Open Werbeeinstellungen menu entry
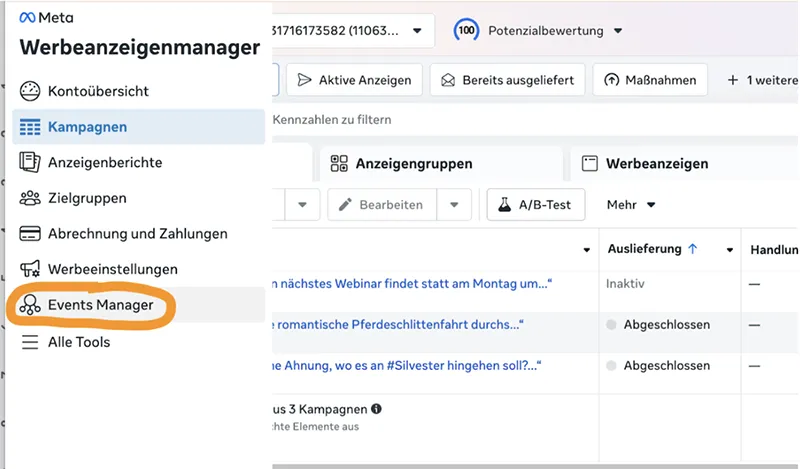 pos(138,269)
